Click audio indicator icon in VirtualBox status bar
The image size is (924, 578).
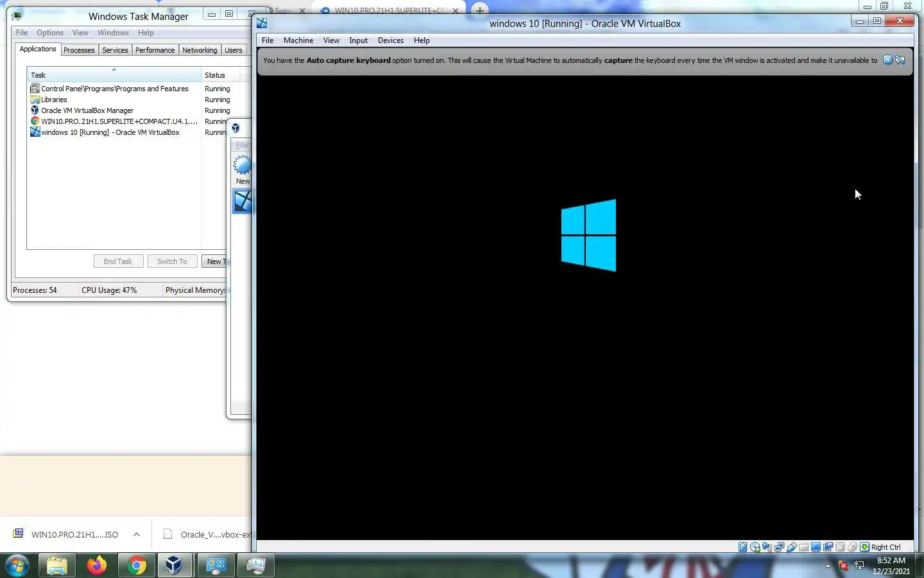767,547
